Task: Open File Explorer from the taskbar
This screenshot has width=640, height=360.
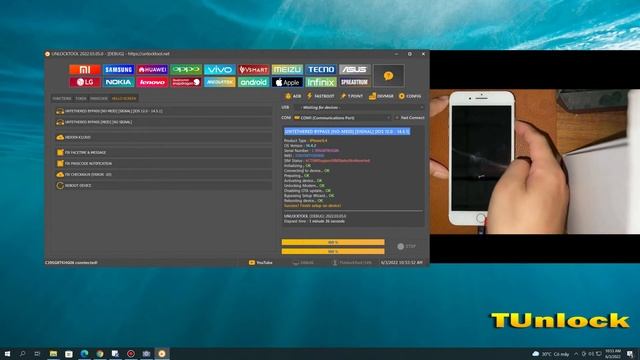Action: tap(53, 354)
